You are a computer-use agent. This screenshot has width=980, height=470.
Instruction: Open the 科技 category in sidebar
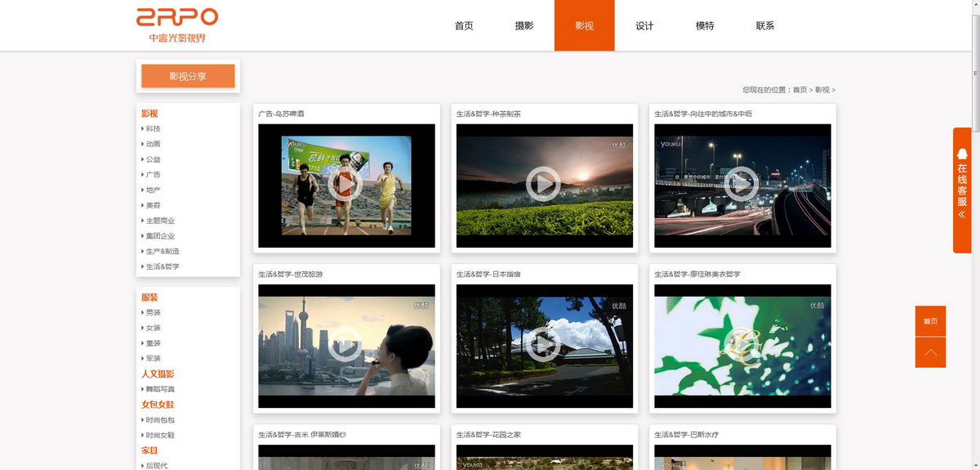click(x=154, y=128)
